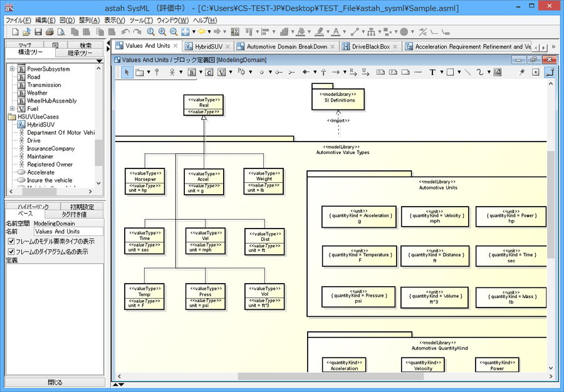Open the ヘルプ(H) menu
This screenshot has width=564, height=392.
pos(205,21)
